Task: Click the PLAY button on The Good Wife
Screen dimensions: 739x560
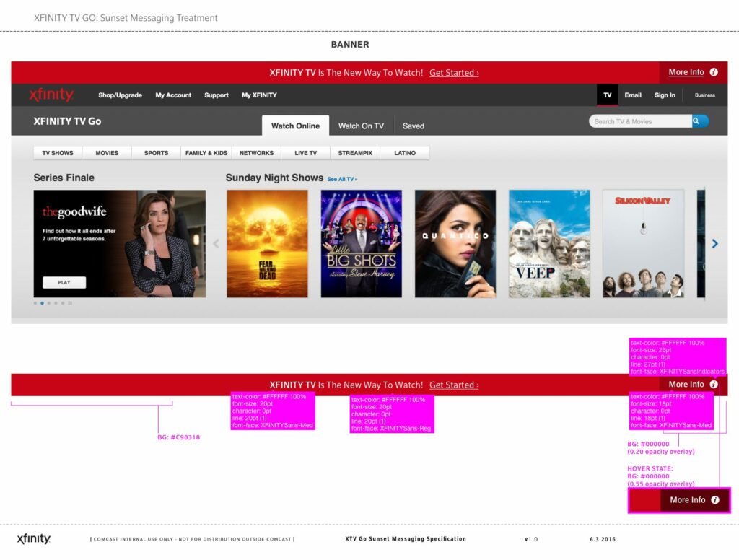Action: 64,282
